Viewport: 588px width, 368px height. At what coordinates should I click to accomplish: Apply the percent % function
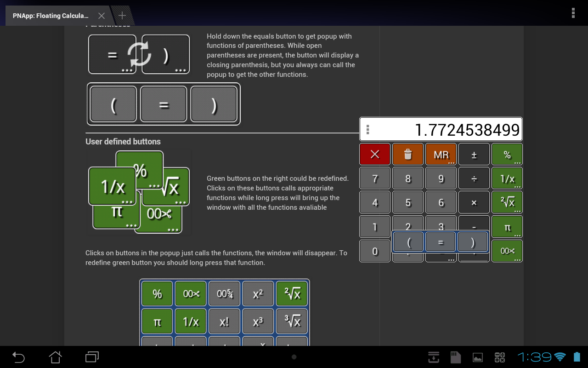click(x=507, y=154)
